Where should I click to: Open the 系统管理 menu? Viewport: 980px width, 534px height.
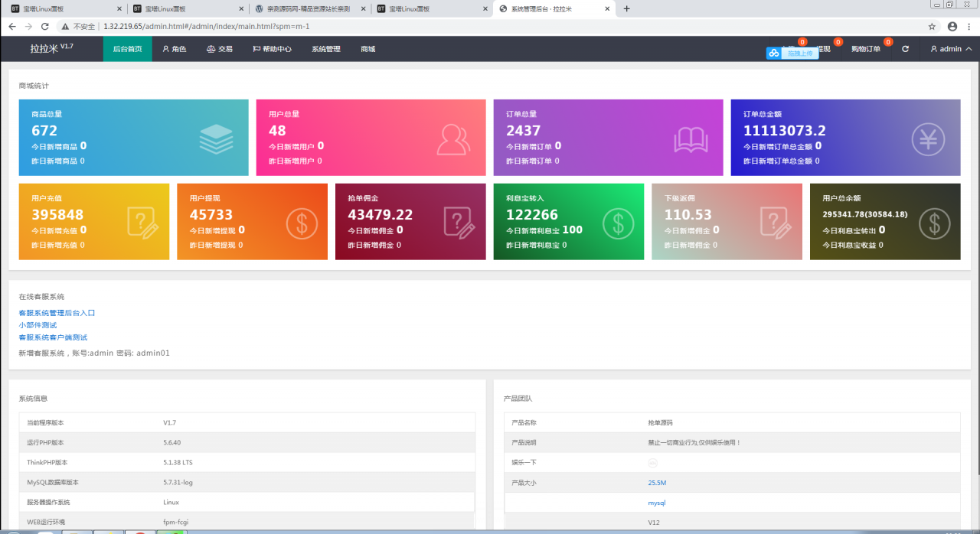click(326, 49)
